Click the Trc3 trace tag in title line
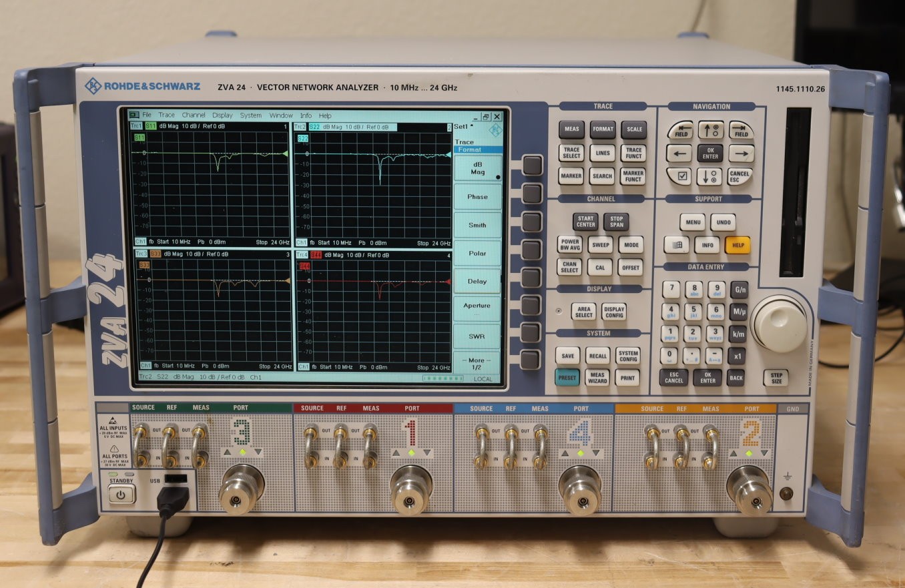Image resolution: width=905 pixels, height=588 pixels. [141, 254]
